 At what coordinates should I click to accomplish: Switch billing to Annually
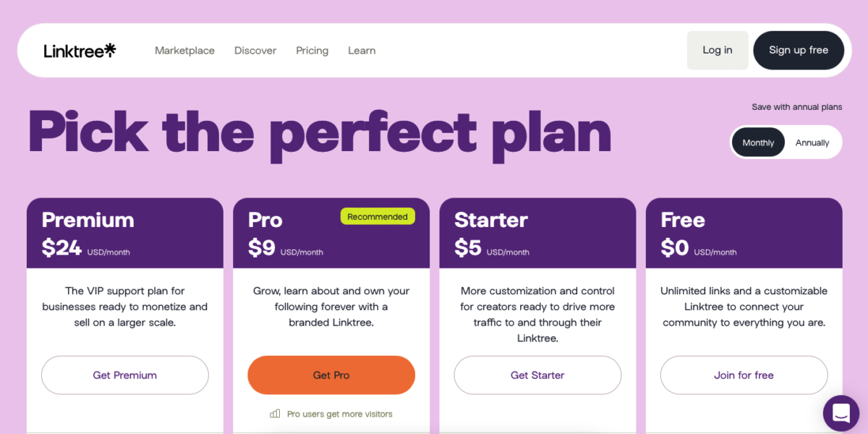812,142
